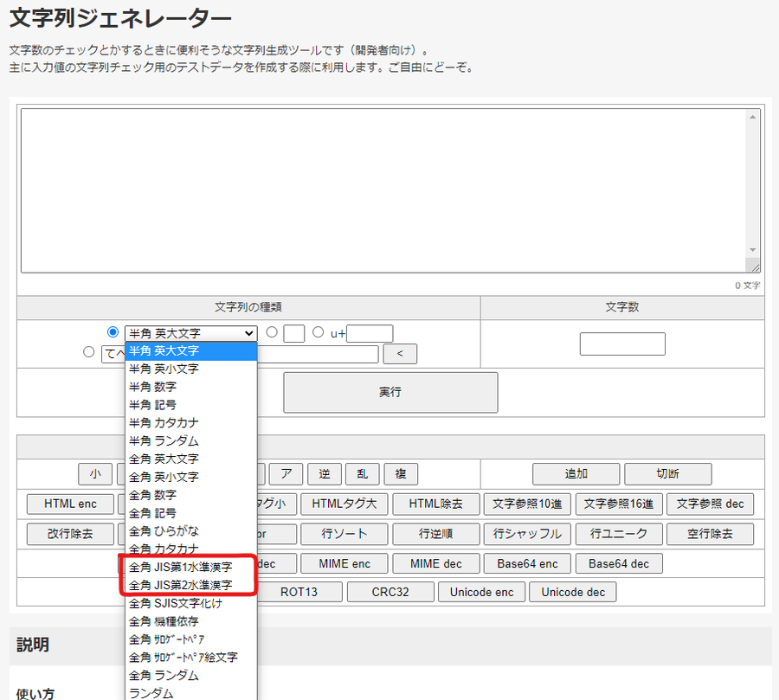Click the 文字数 character count input field

(x=622, y=344)
